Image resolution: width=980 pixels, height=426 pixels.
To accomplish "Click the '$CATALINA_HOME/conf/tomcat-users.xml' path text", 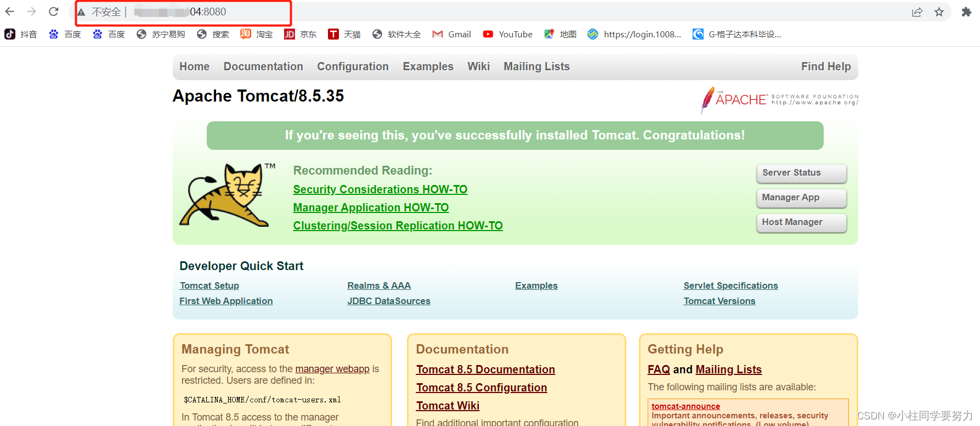I will [x=262, y=400].
